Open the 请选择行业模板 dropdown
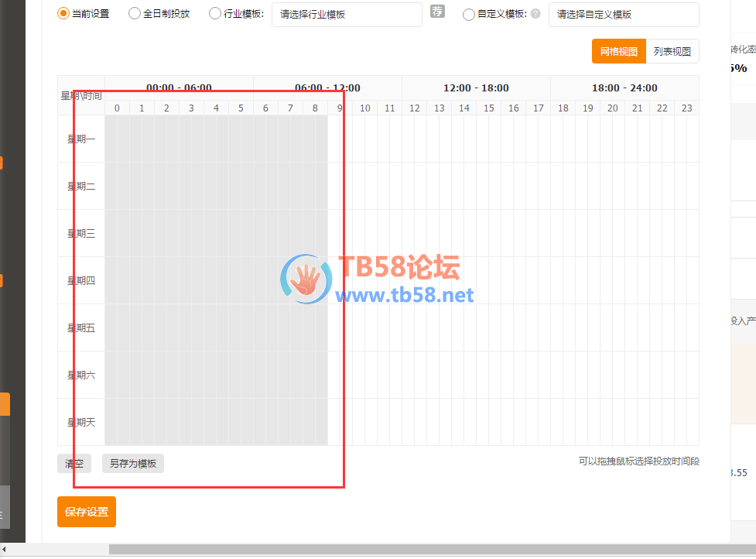 pyautogui.click(x=347, y=15)
